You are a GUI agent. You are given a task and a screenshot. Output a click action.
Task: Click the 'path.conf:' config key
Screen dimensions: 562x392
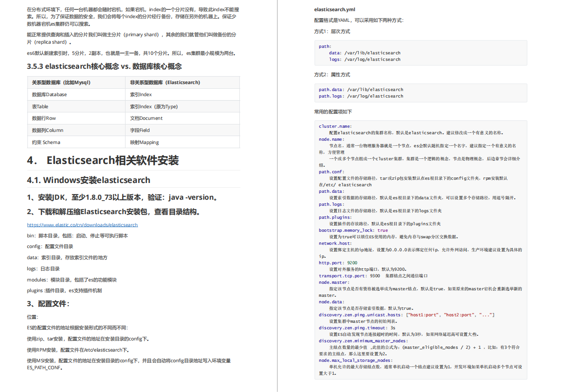(331, 172)
